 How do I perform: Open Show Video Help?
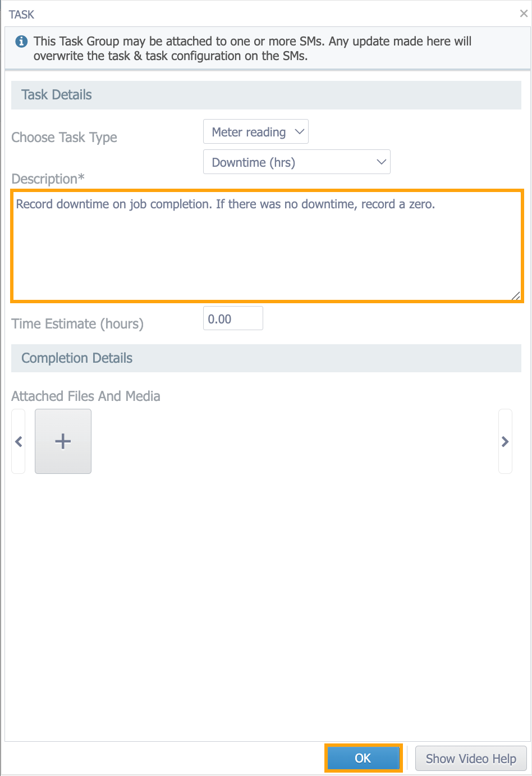[470, 759]
